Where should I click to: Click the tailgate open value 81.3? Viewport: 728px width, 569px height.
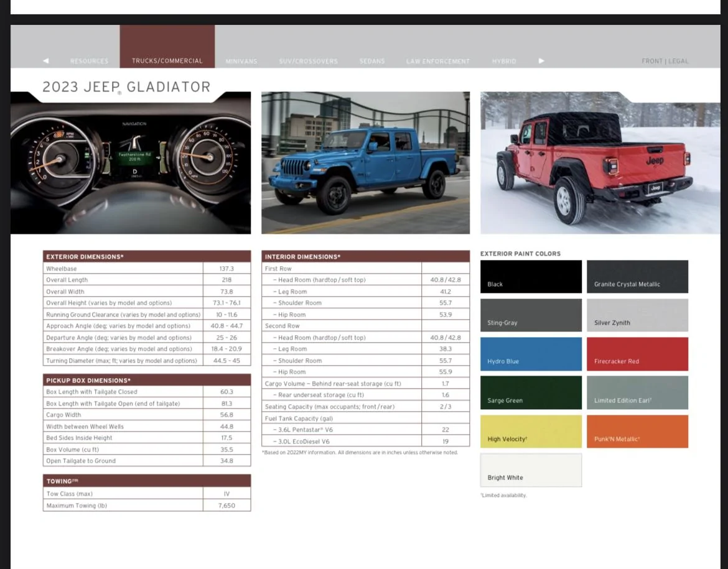tap(226, 404)
